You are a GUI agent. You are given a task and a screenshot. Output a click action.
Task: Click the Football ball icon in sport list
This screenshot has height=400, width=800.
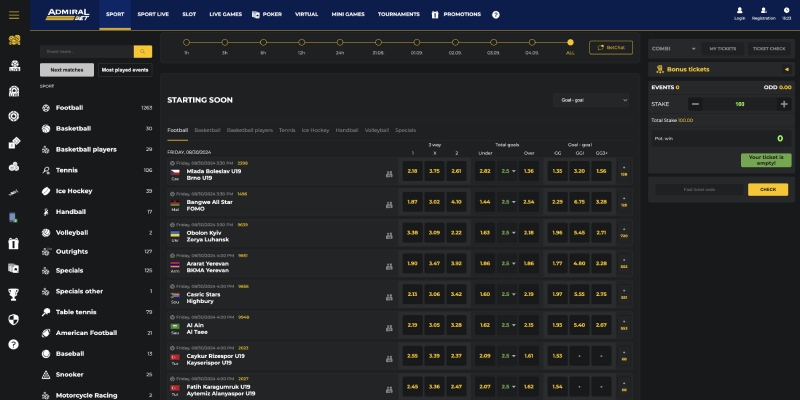tap(46, 108)
